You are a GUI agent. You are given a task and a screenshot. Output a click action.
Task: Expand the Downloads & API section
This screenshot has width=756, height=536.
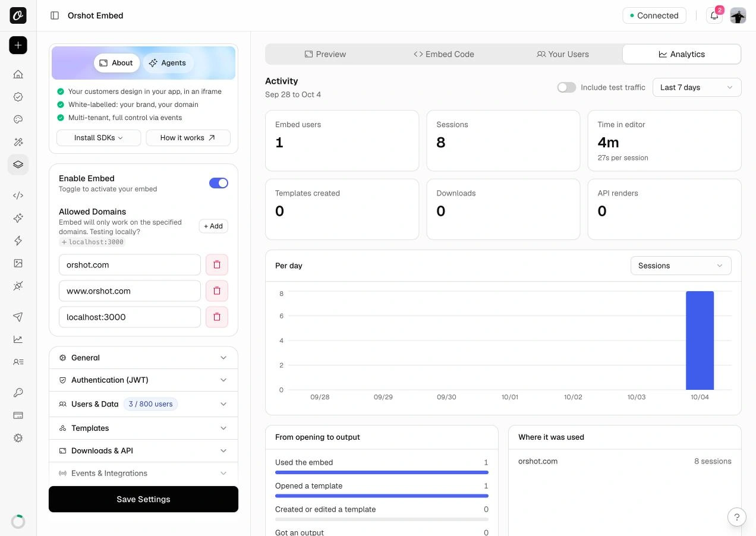143,451
